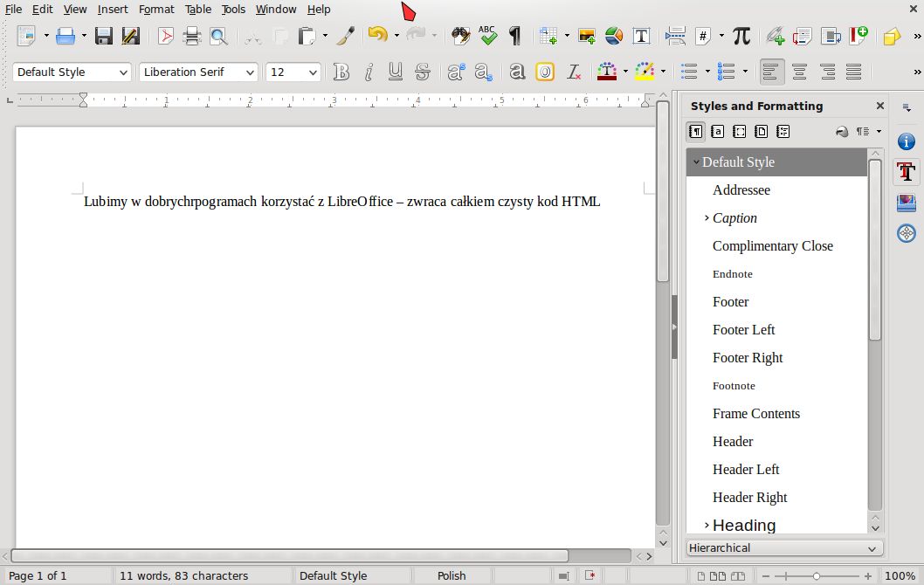
Task: Toggle the Shadow text effect
Action: [517, 72]
